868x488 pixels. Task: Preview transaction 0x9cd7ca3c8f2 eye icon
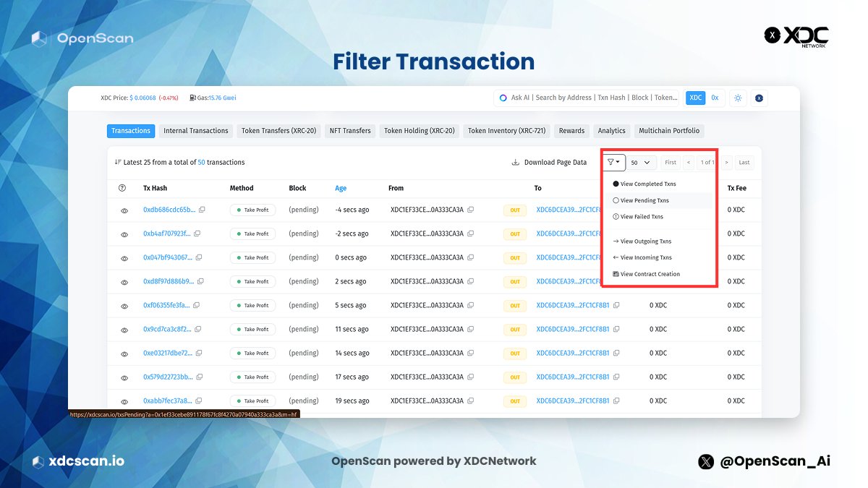coord(124,330)
